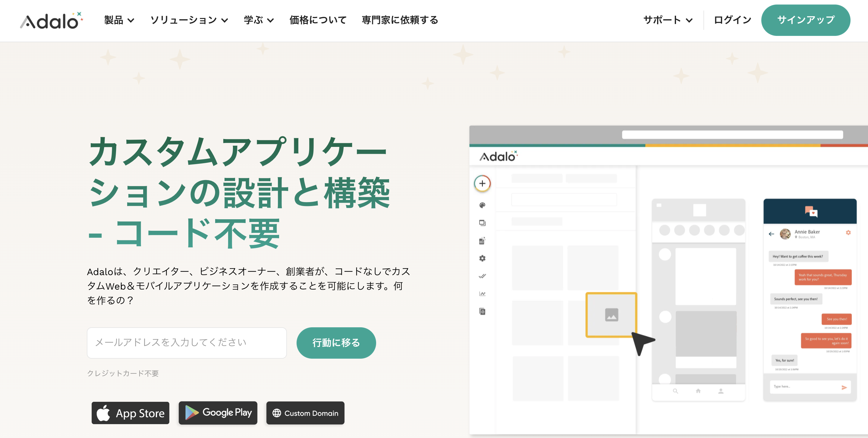Open the Google Play badge
The image size is (868, 438).
point(218,413)
